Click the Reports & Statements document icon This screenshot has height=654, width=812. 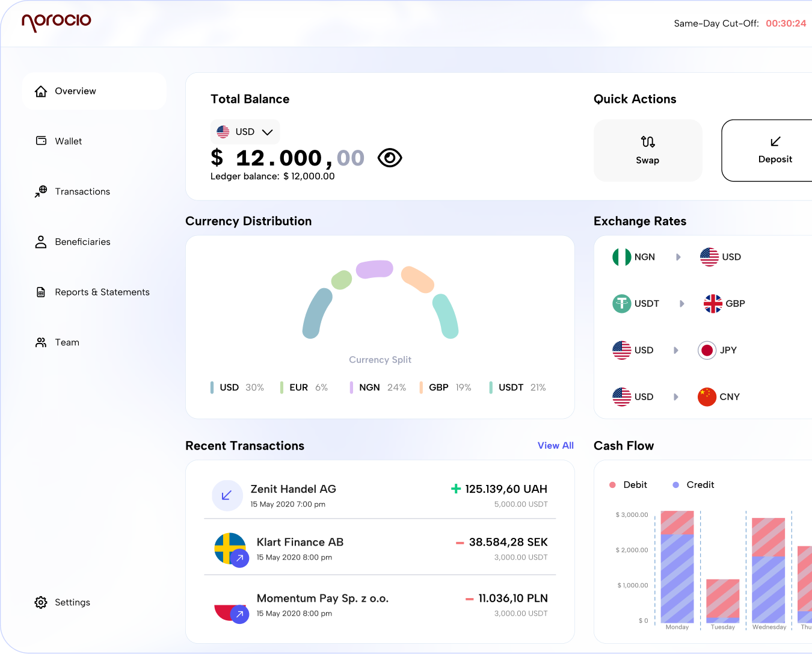coord(40,292)
